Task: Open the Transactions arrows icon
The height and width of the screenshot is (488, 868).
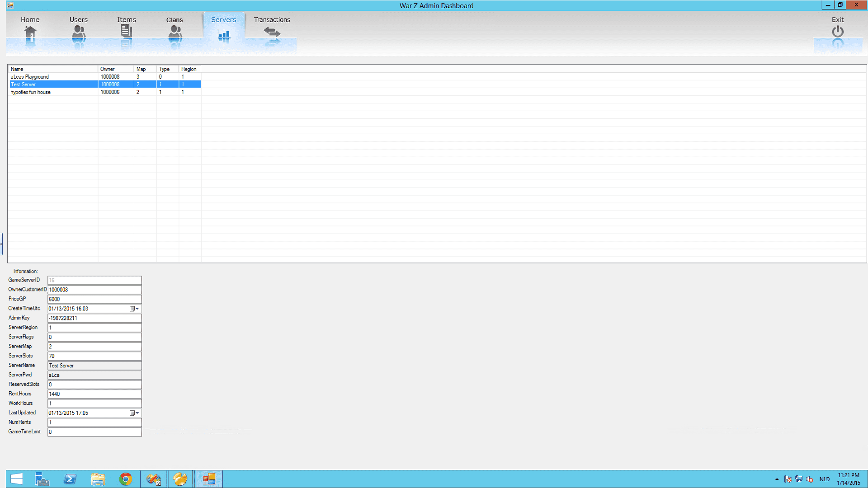Action: pyautogui.click(x=272, y=32)
